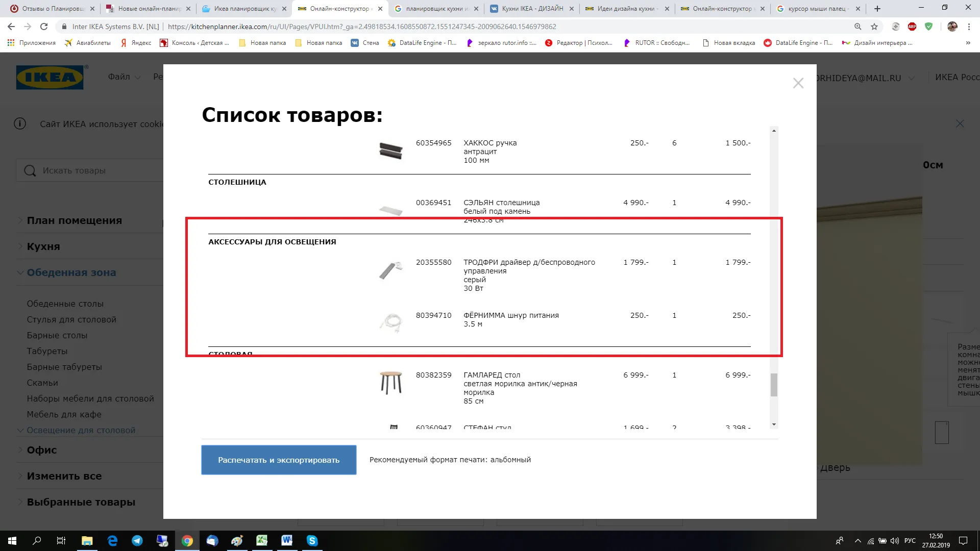Open Барные табуреты category
The width and height of the screenshot is (980, 551).
pos(64,367)
